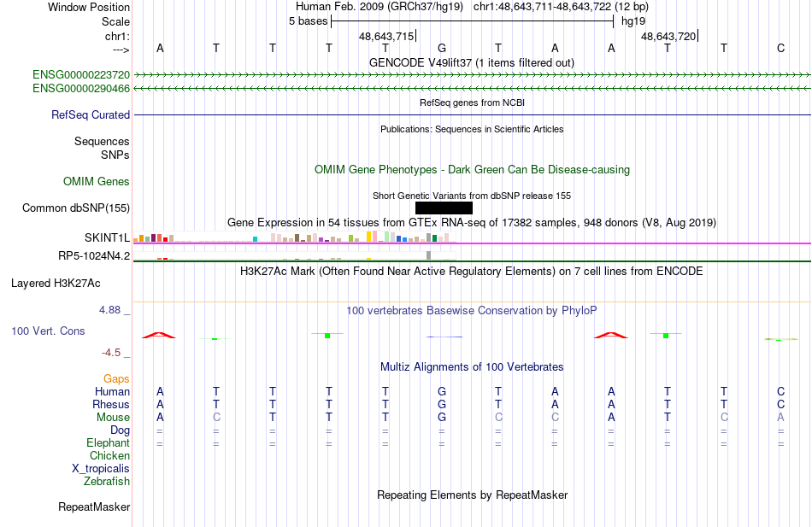Viewport: 812px width, 527px height.
Task: Click the SKINT1L gene label
Action: (x=107, y=237)
